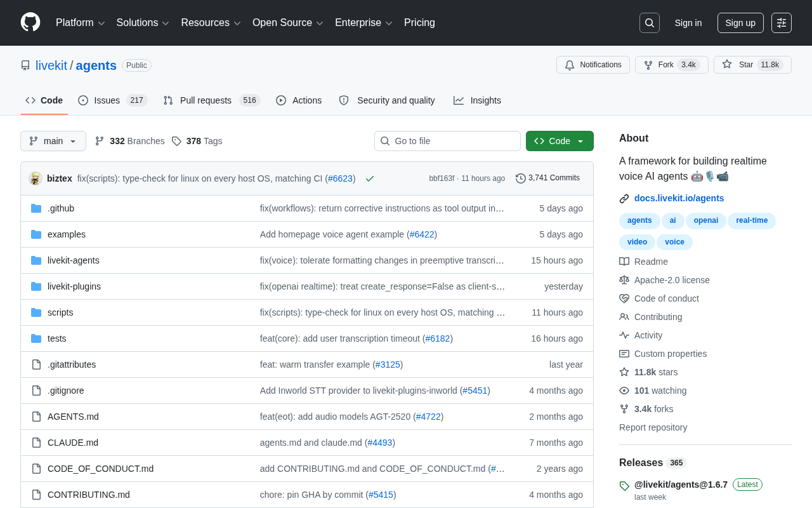Click the AGENTS.md file icon
Image resolution: width=812 pixels, height=508 pixels.
point(36,417)
